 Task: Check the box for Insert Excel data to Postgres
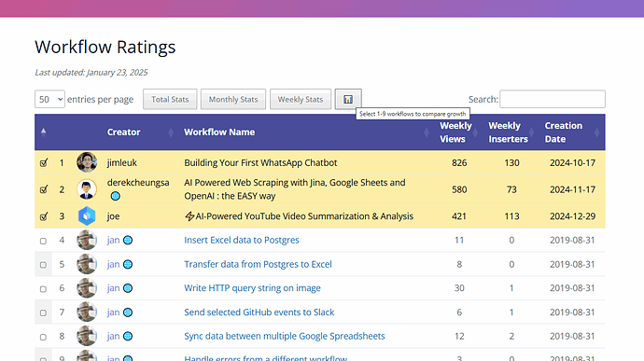click(x=43, y=241)
